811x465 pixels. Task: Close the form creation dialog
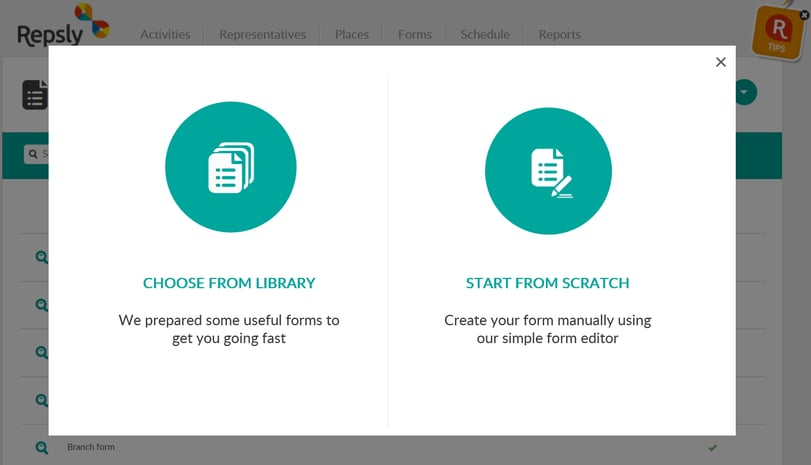tap(720, 62)
